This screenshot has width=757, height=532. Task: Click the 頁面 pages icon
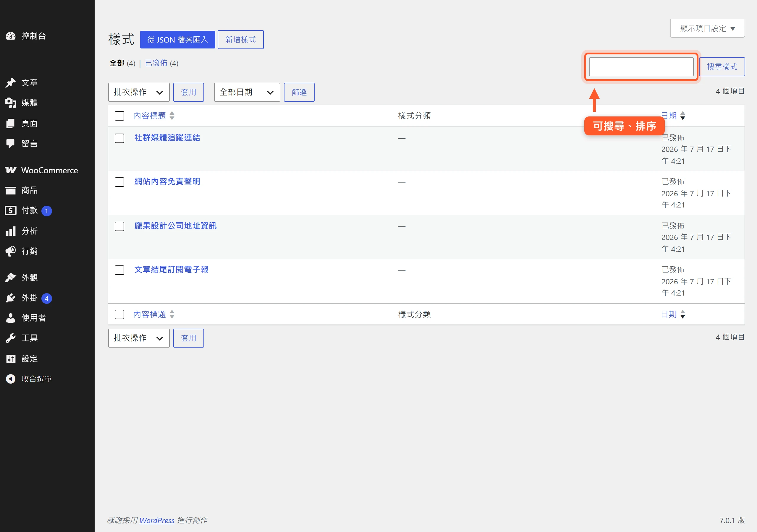point(11,123)
